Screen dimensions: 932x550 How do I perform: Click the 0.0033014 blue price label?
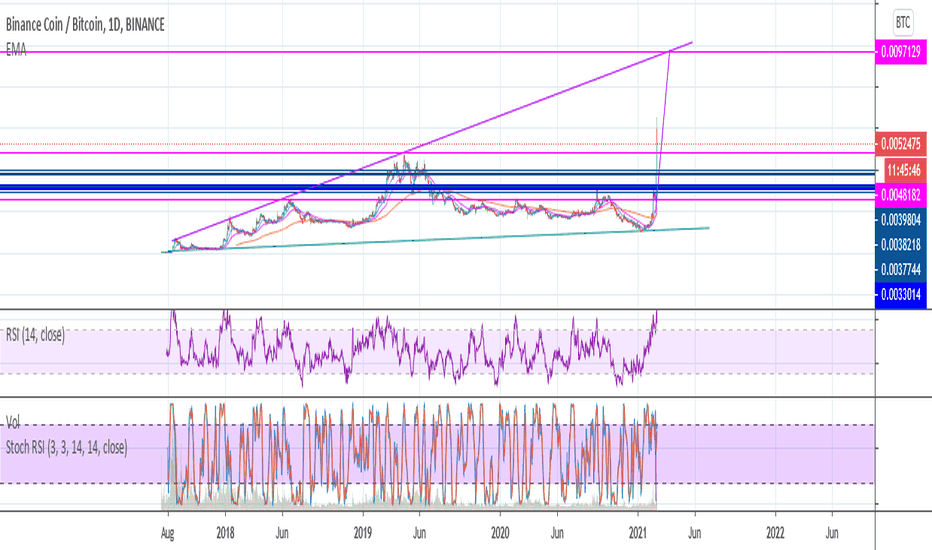coord(900,294)
